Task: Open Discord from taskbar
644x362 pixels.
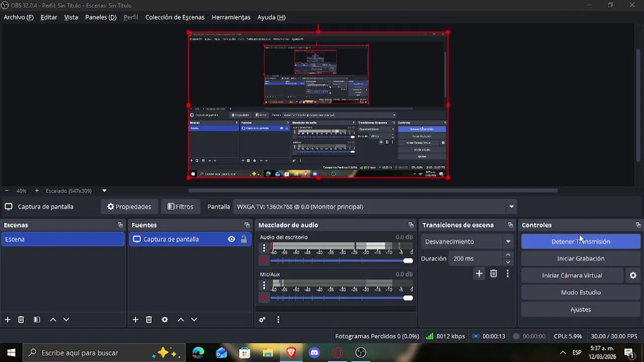Action: (x=314, y=353)
